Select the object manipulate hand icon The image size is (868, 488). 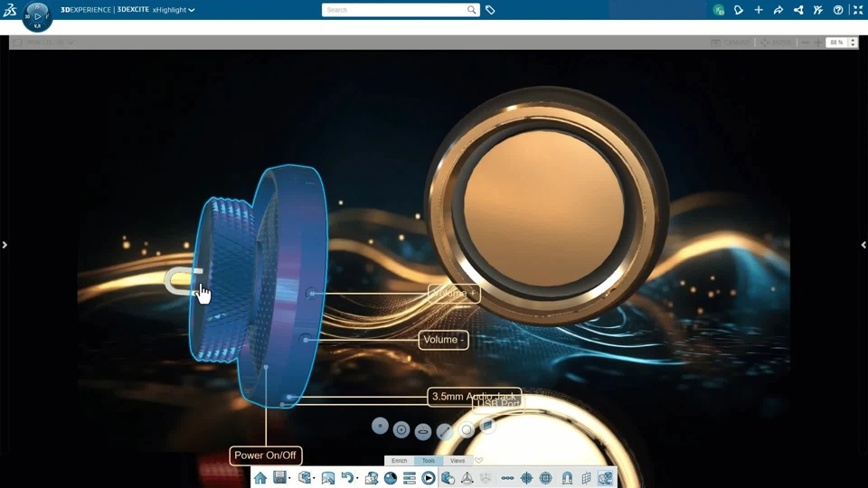click(448, 478)
